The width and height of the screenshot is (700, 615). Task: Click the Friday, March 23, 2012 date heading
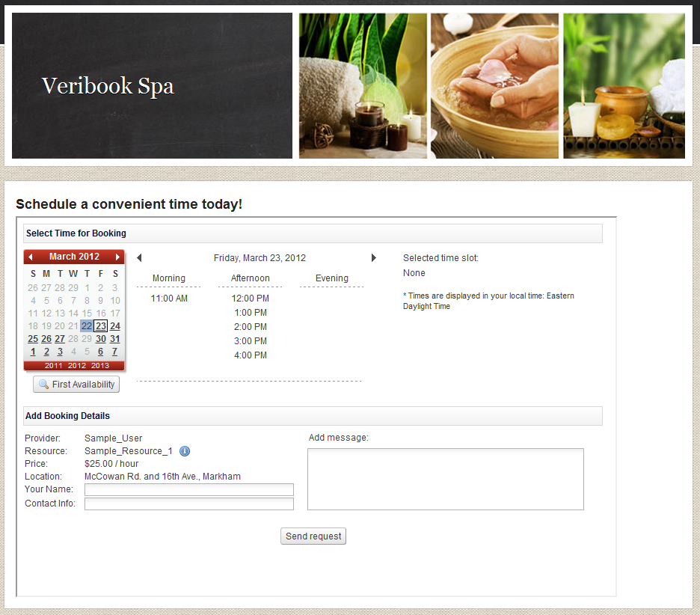[x=260, y=258]
